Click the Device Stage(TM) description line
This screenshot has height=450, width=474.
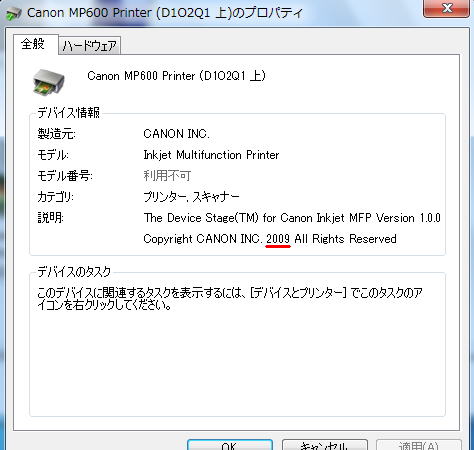tap(292, 218)
